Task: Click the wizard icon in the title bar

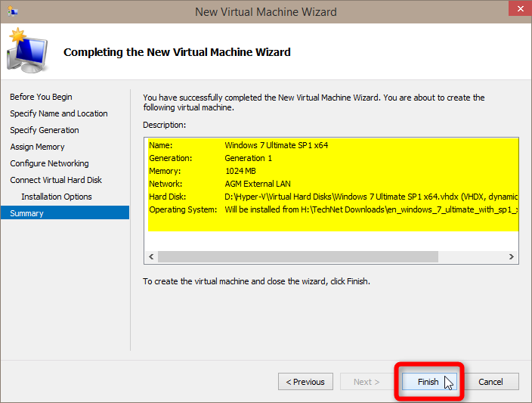Action: tap(13, 11)
